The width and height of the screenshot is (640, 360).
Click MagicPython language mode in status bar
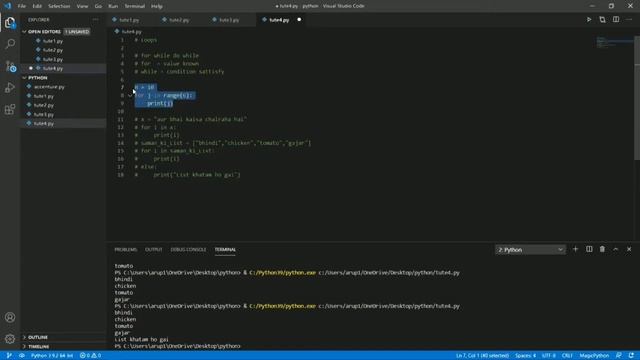coord(594,356)
